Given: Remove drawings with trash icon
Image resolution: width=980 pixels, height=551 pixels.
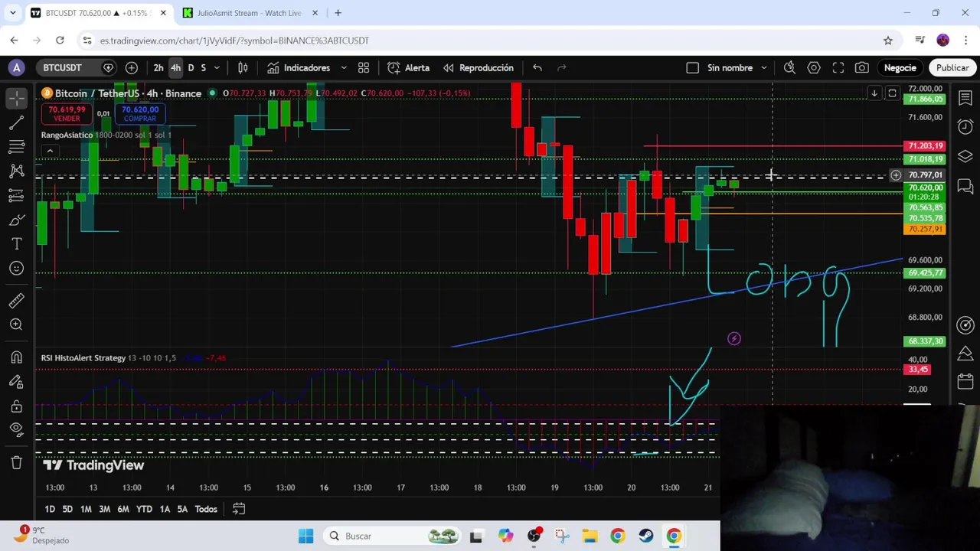Looking at the screenshot, I should [17, 462].
